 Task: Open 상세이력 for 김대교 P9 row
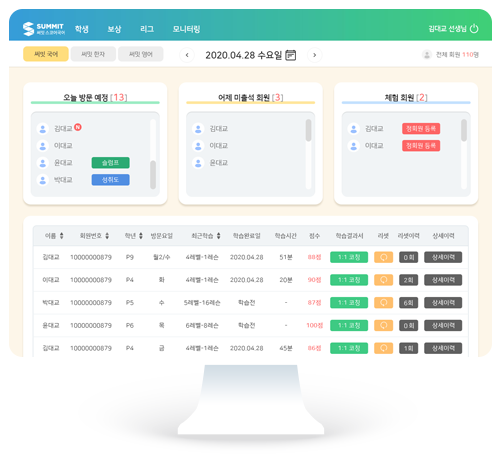(x=443, y=257)
